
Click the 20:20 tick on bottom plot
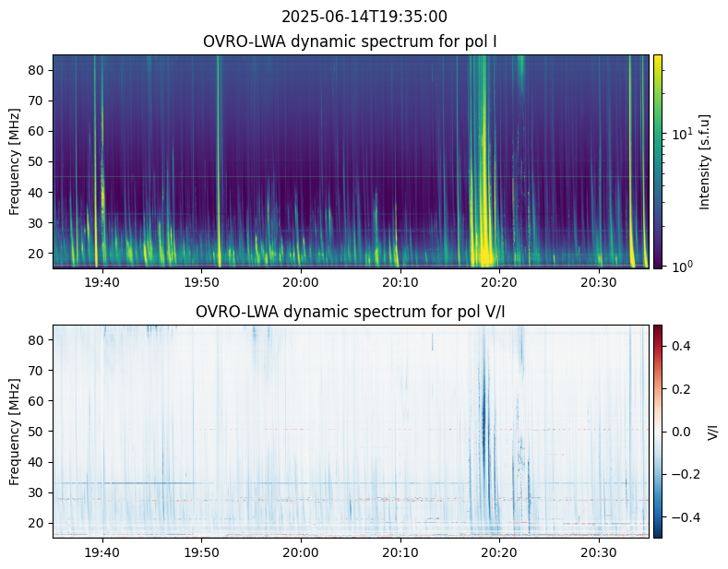(x=499, y=551)
